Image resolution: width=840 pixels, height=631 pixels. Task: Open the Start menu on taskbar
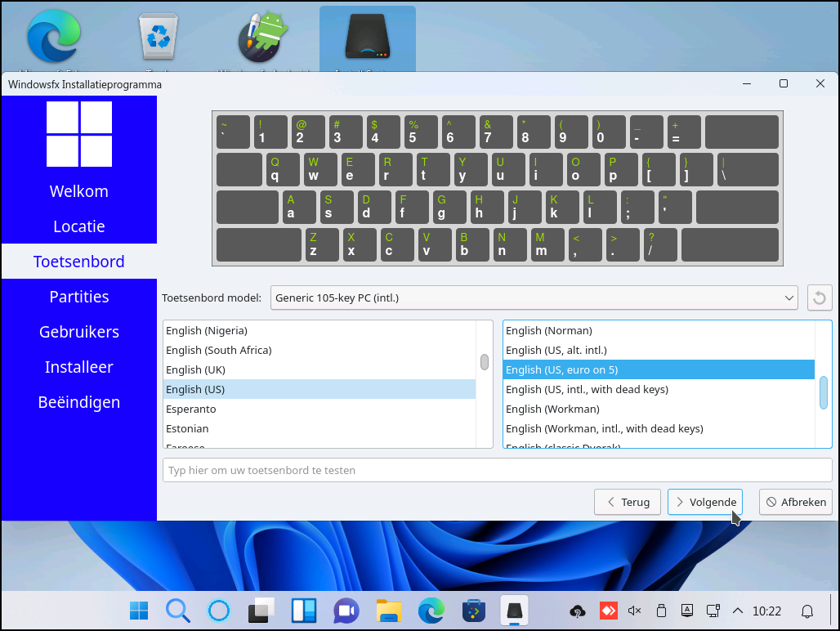139,611
